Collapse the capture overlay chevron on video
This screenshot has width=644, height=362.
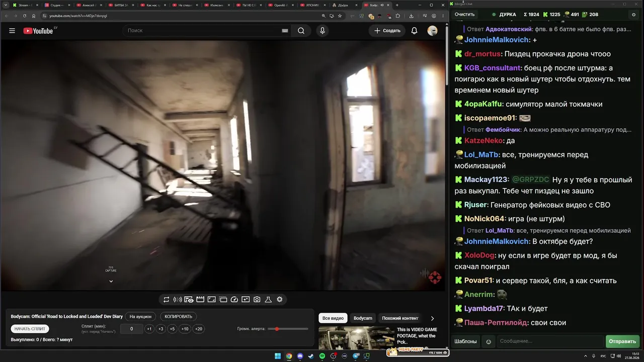(111, 281)
